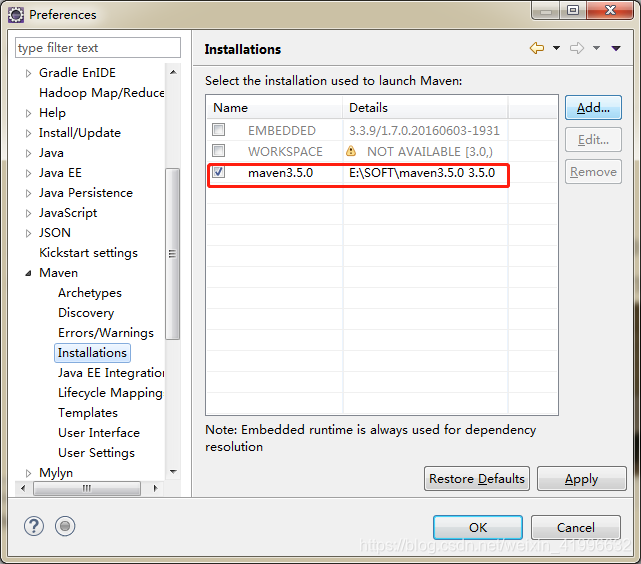
Task: Click the E:\SOFT\maven3.5.0 details cell
Action: tap(422, 173)
